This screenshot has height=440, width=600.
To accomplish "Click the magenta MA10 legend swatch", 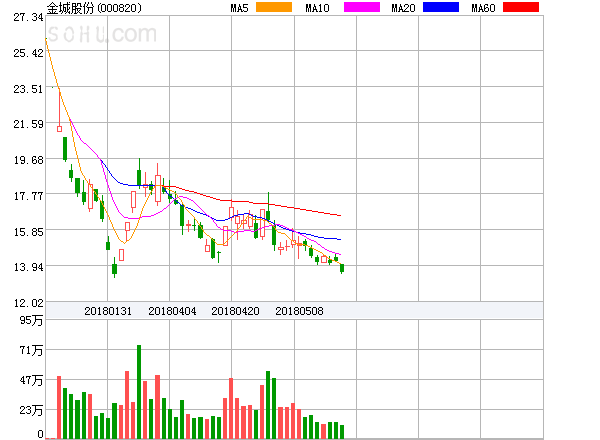I will 362,7.
